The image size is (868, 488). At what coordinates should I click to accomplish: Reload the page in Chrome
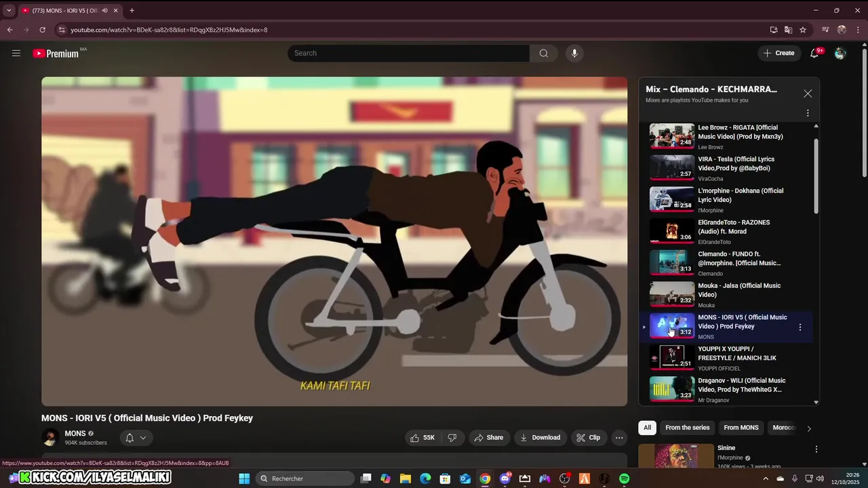pyautogui.click(x=42, y=30)
